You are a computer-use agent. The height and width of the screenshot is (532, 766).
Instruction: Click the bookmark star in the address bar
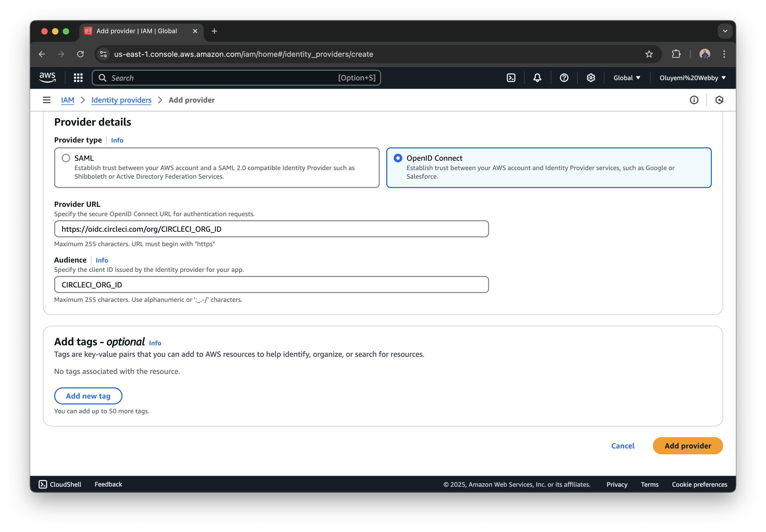649,54
